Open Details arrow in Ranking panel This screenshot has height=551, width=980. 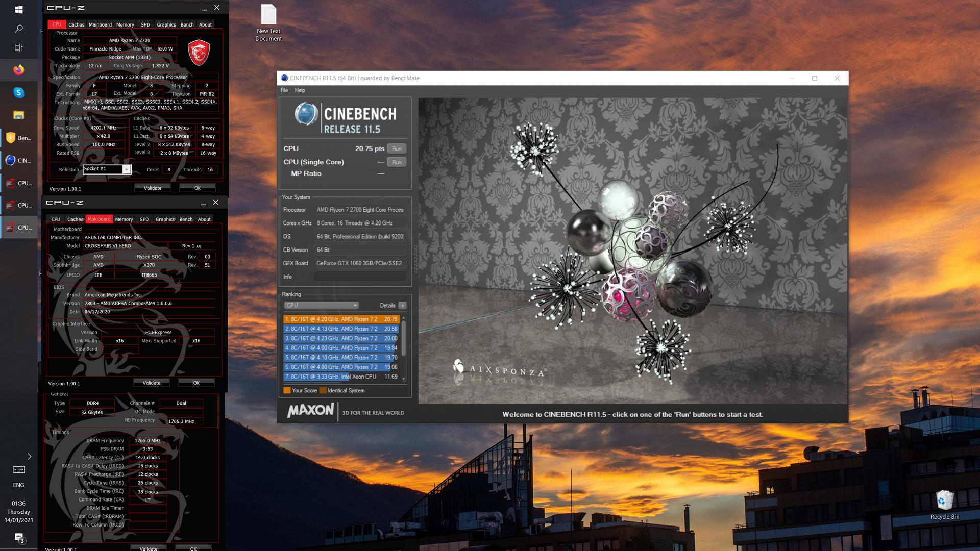(x=402, y=305)
